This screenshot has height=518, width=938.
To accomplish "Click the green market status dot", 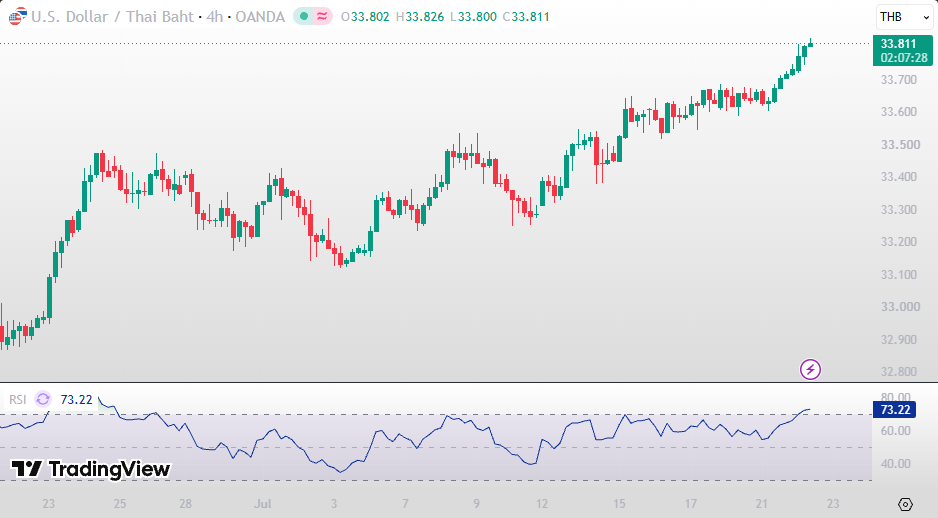I will pyautogui.click(x=304, y=17).
